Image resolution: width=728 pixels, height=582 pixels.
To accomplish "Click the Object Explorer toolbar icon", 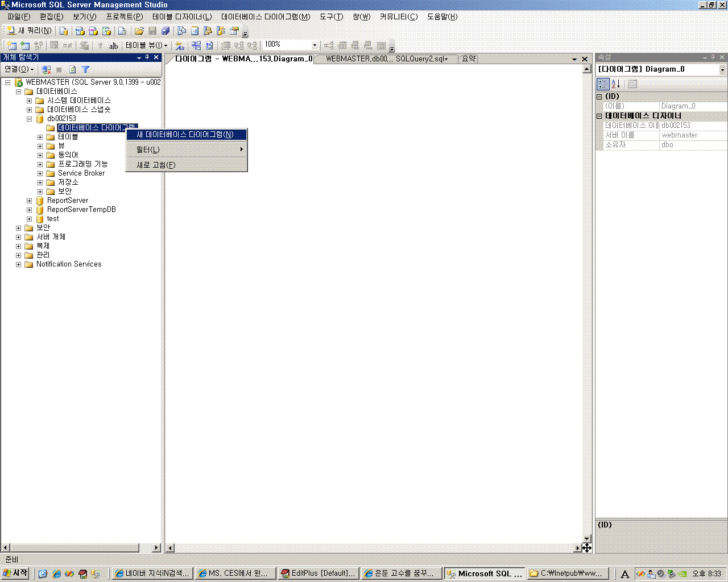I will click(208, 31).
